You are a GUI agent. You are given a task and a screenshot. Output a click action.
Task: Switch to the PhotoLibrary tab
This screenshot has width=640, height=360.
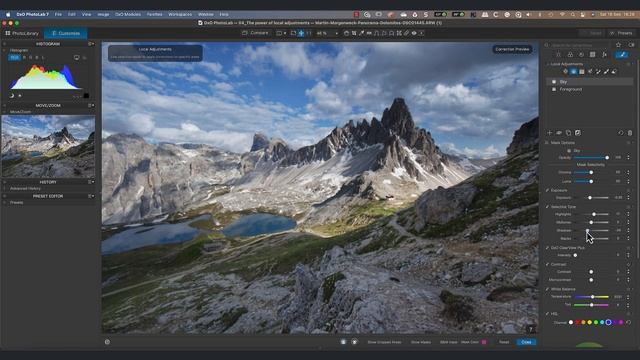click(x=22, y=33)
